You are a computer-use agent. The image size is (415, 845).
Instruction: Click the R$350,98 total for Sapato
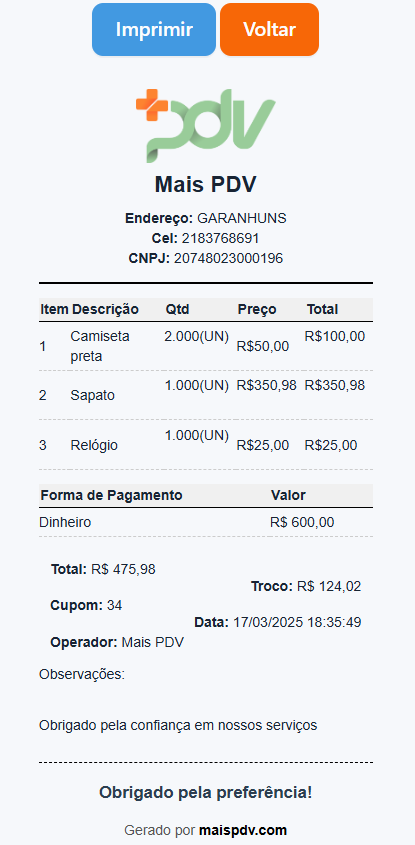click(335, 385)
